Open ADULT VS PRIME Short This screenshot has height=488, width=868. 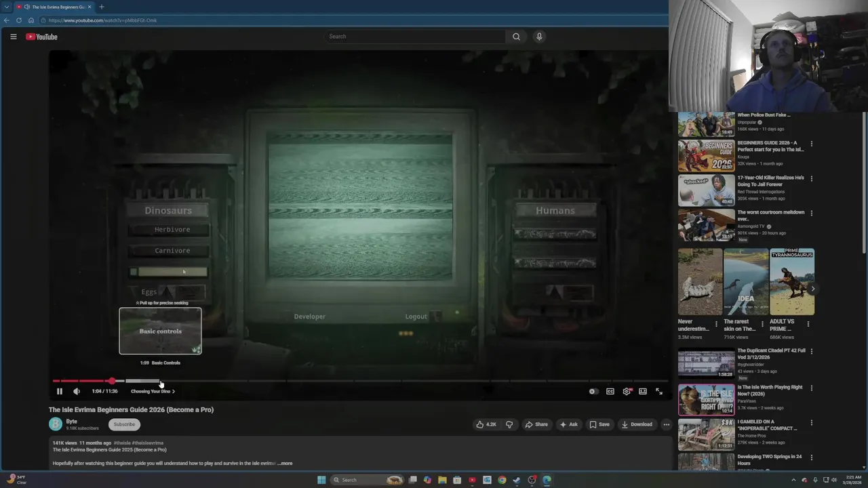[792, 282]
